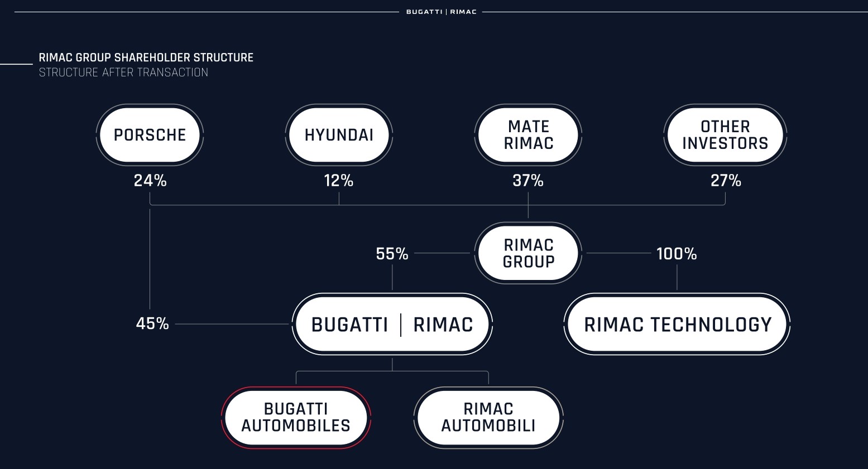Click the divider inside the Bugatti Rimac node
The image size is (868, 469).
pyautogui.click(x=401, y=325)
